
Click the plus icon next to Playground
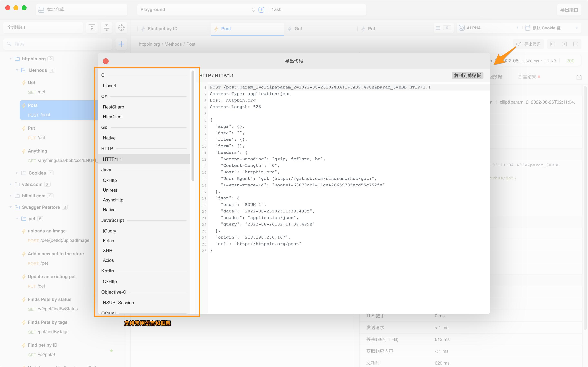(x=261, y=10)
